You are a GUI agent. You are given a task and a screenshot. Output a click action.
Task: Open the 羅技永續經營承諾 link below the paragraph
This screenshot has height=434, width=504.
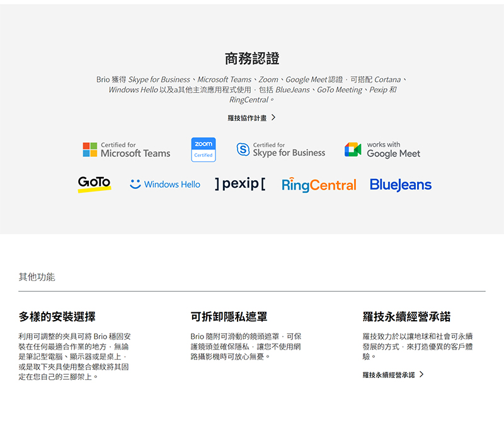coord(389,375)
